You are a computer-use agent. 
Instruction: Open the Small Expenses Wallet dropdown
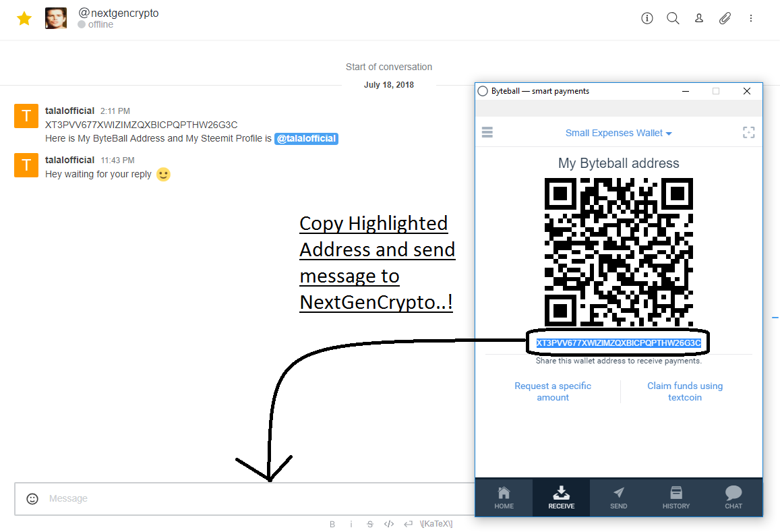(618, 133)
